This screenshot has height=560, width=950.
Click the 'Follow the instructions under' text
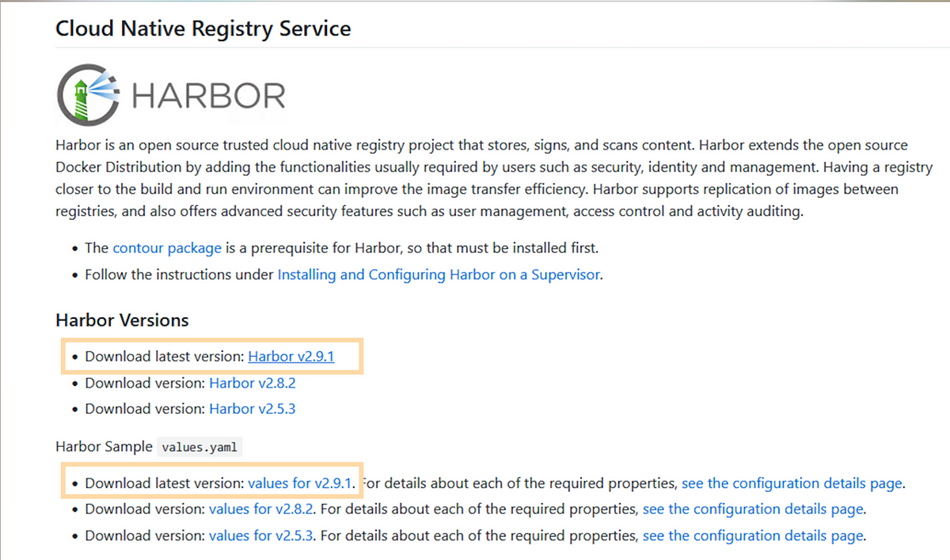180,274
